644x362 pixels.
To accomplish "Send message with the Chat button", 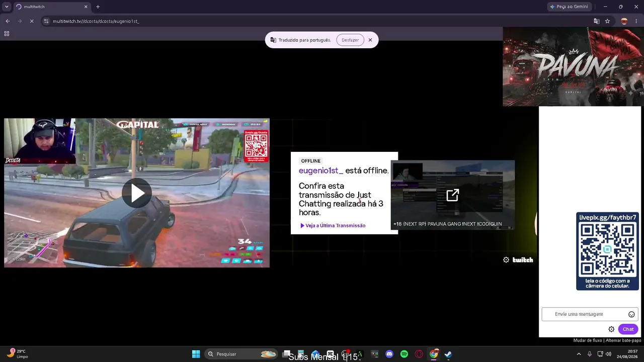I will [x=628, y=329].
